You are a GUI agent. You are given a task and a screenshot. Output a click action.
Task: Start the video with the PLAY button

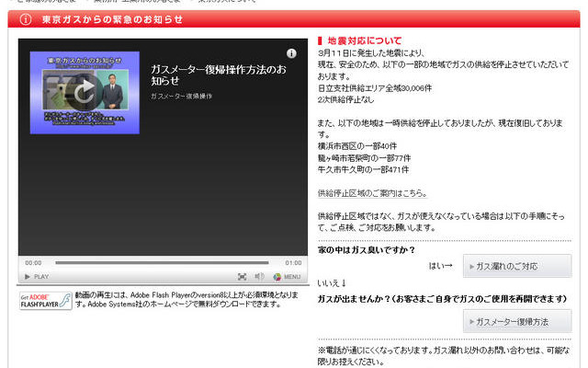pos(37,277)
